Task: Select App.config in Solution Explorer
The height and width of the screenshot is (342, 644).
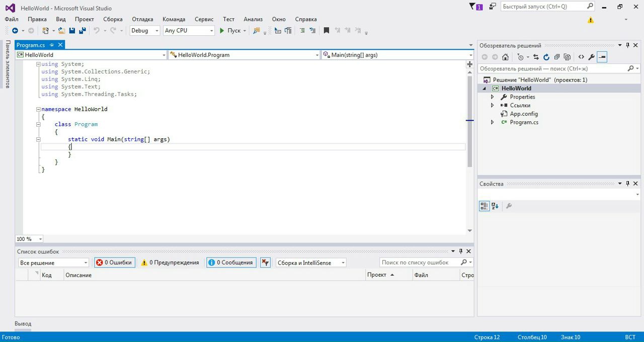Action: [x=523, y=114]
